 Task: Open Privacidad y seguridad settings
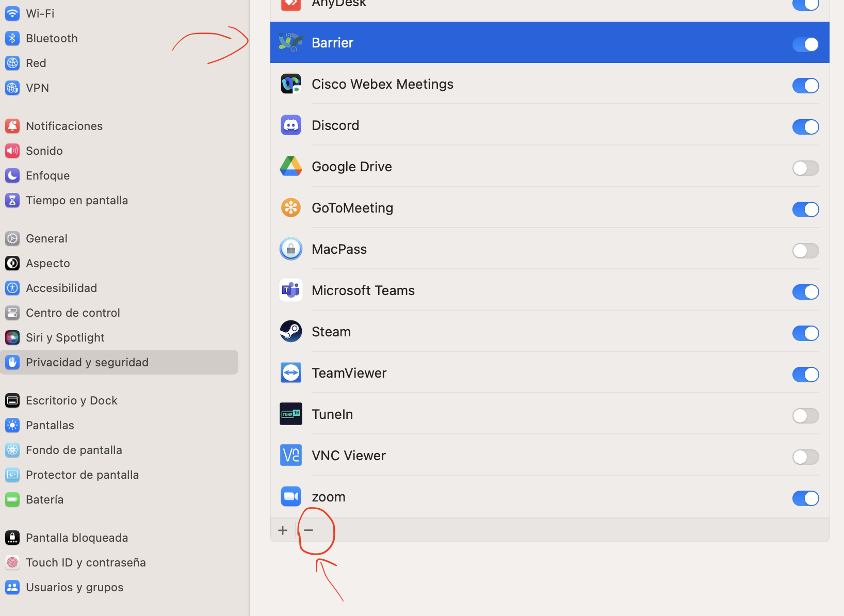tap(119, 362)
